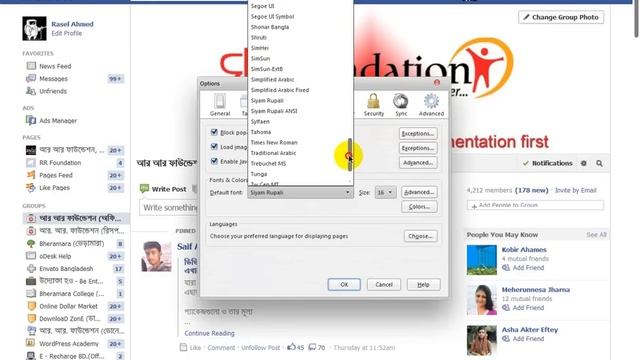Image resolution: width=640 pixels, height=360 pixels.
Task: Click the Advanced fonts button
Action: pos(419,192)
